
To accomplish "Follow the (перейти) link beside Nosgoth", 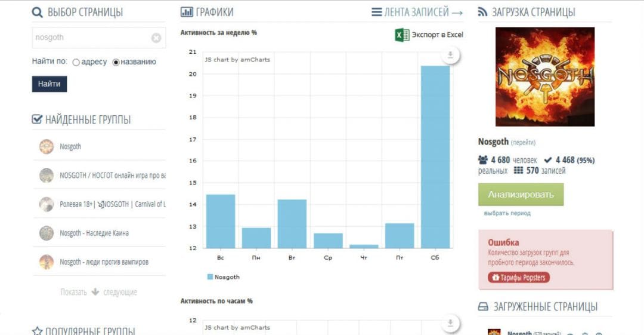I will point(523,142).
